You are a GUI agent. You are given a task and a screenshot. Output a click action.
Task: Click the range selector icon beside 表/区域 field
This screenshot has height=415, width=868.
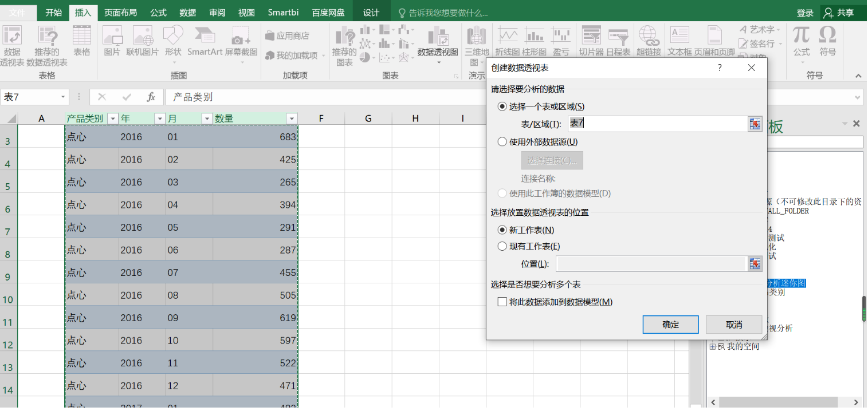pyautogui.click(x=755, y=124)
